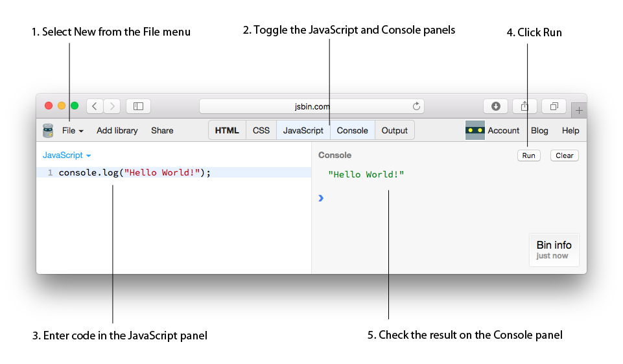Hide the JavaScript panel

coord(303,130)
